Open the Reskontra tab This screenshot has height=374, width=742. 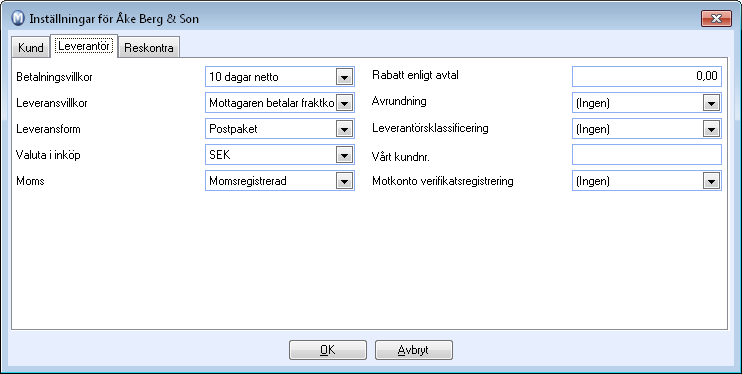click(149, 47)
